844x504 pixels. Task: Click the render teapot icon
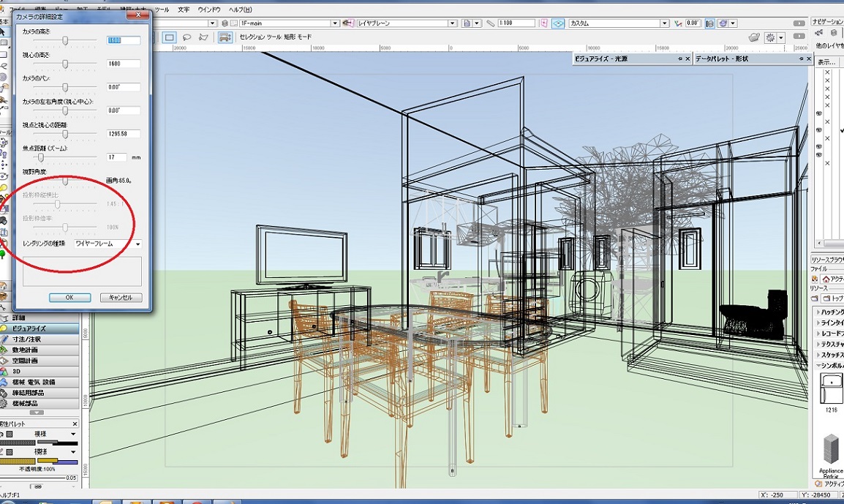[x=755, y=37]
